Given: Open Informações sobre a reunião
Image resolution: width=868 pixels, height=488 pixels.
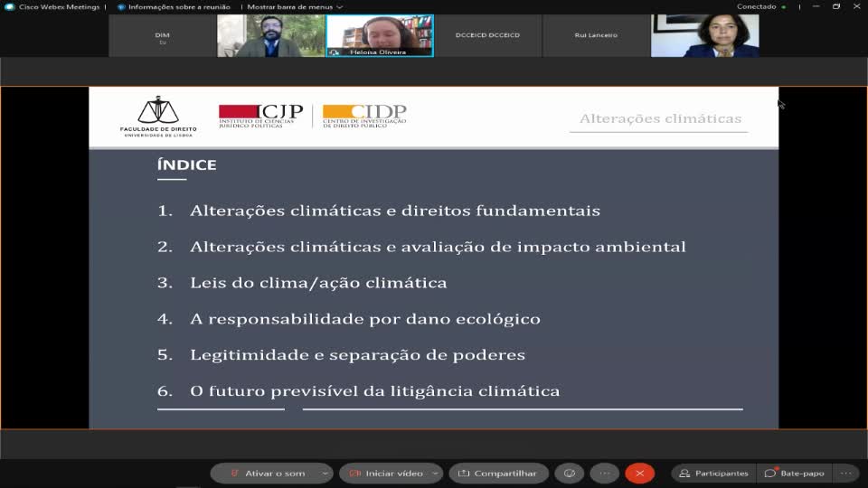Looking at the screenshot, I should click(x=175, y=6).
